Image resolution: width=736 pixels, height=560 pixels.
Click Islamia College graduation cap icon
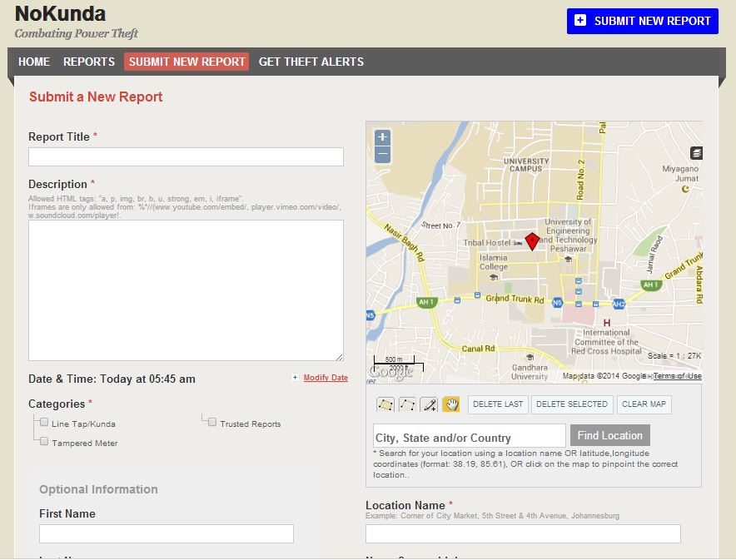(x=494, y=277)
